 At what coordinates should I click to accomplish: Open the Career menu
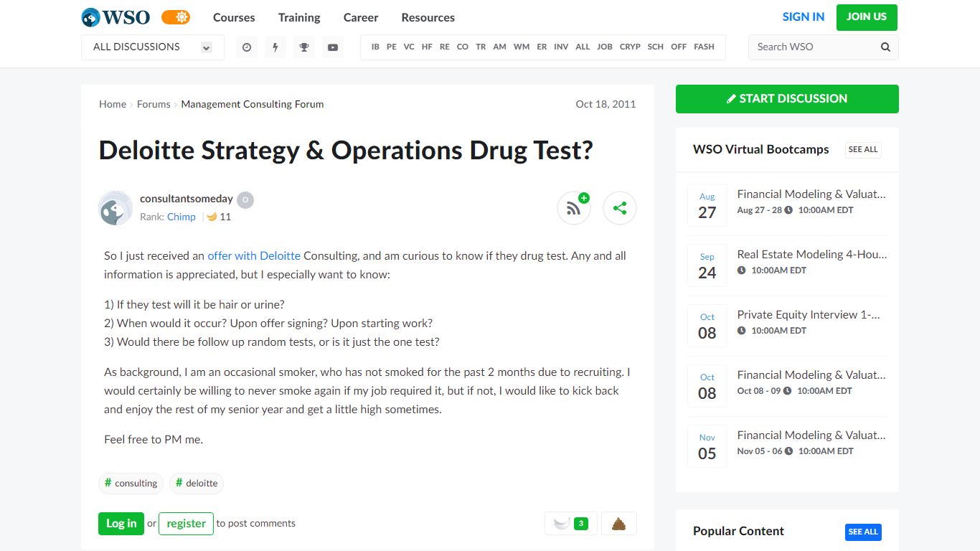[x=361, y=17]
